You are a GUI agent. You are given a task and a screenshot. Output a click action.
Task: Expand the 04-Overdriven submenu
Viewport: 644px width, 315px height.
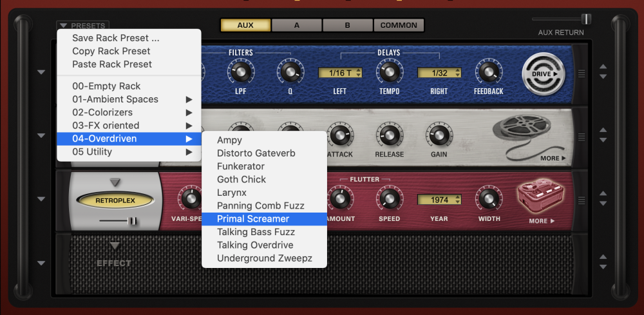click(129, 138)
